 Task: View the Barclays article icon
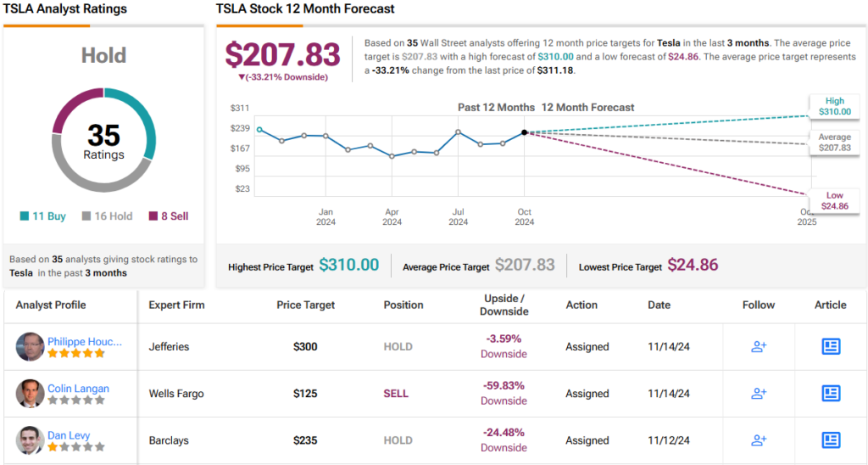click(x=831, y=440)
